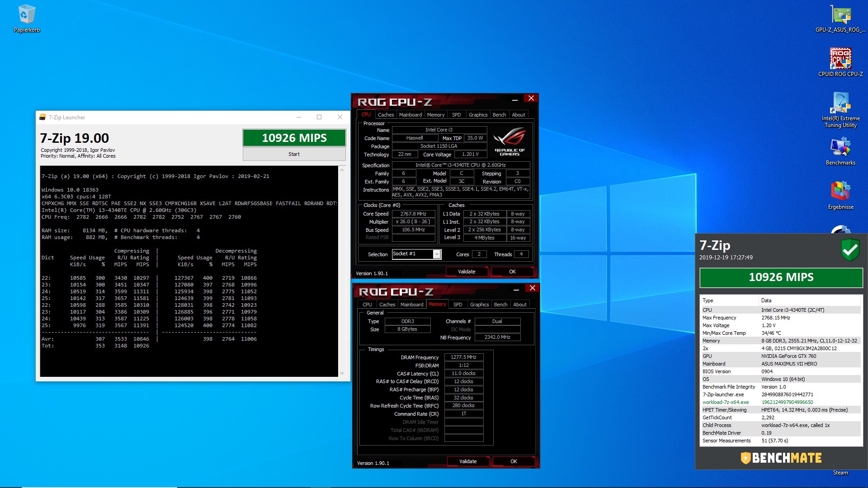Click the Core Speed 2767.8 MHz field

pyautogui.click(x=413, y=214)
